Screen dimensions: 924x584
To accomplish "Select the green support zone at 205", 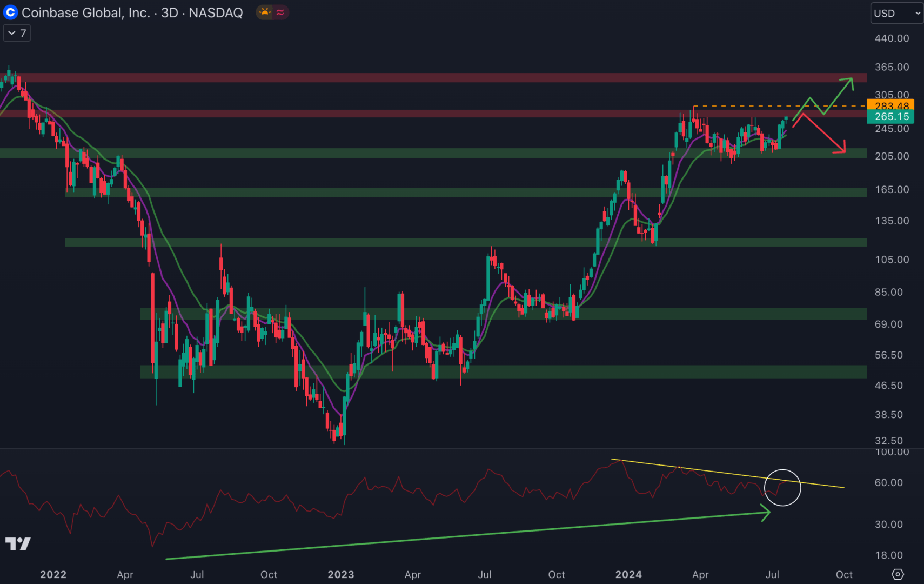I will coord(432,153).
